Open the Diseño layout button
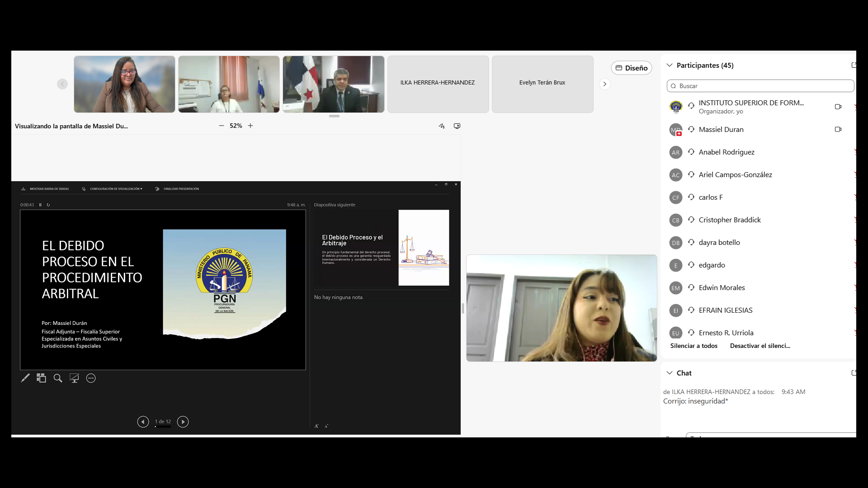 click(x=632, y=68)
